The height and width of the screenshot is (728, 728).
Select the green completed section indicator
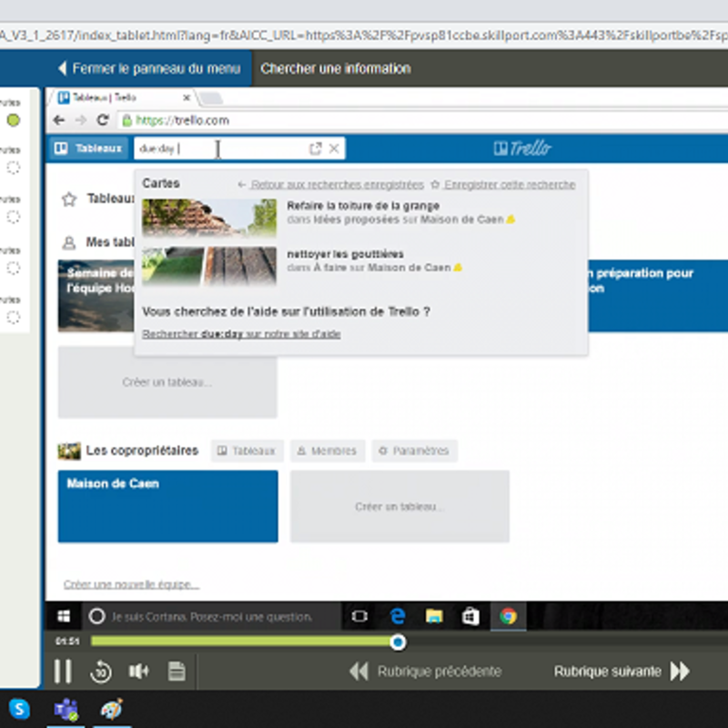coord(14,120)
